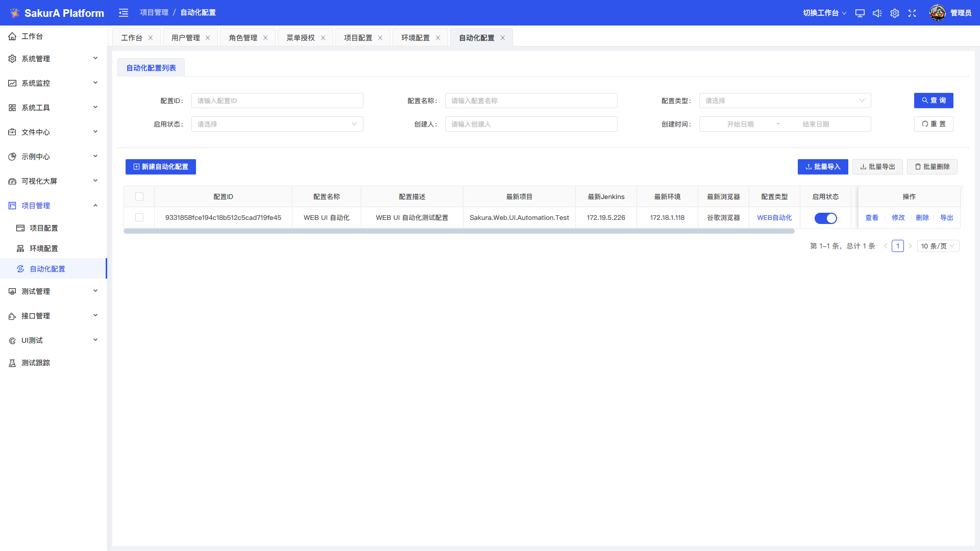Click the speaker notification icon in header
Image resolution: width=980 pixels, height=551 pixels.
(877, 13)
